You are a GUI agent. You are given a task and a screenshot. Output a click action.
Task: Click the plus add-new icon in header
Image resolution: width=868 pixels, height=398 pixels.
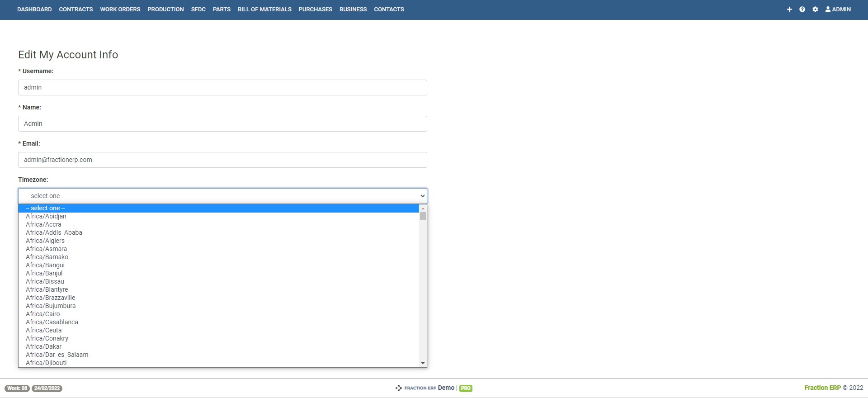point(789,9)
